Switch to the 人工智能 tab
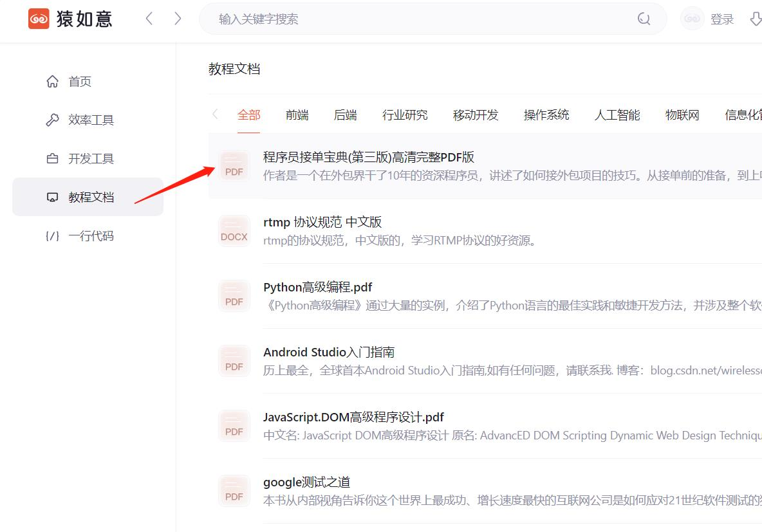Screen dimensions: 762x532 coord(617,115)
